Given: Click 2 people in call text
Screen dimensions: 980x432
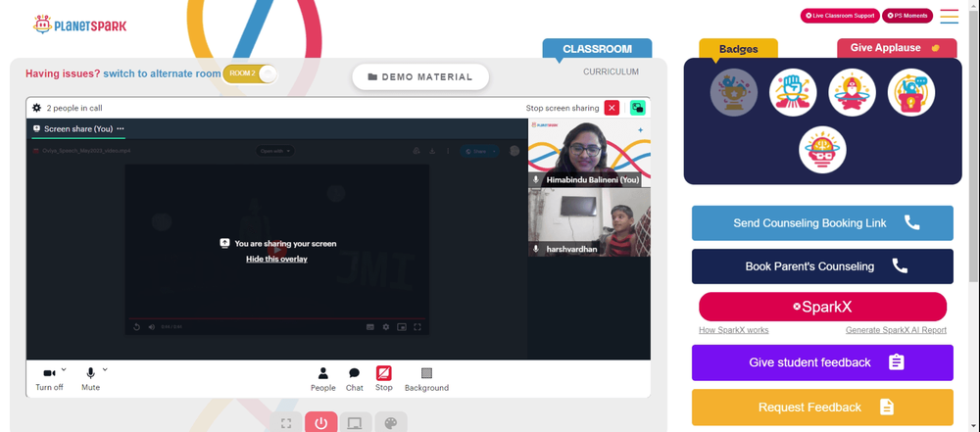Looking at the screenshot, I should (x=74, y=108).
